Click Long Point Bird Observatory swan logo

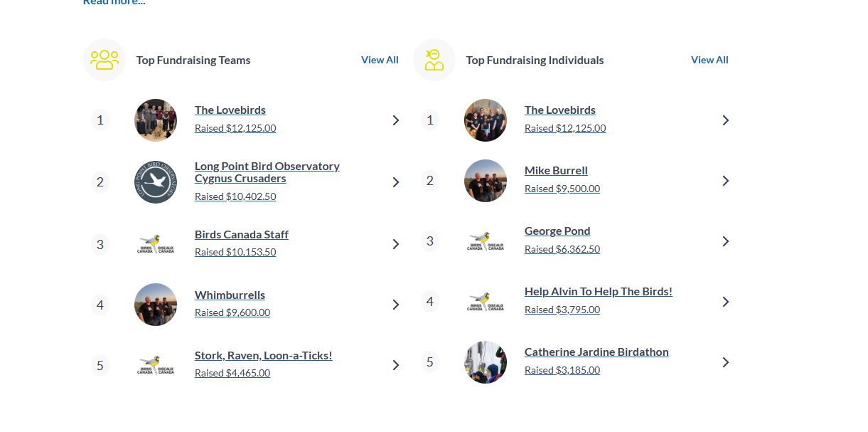pos(156,182)
